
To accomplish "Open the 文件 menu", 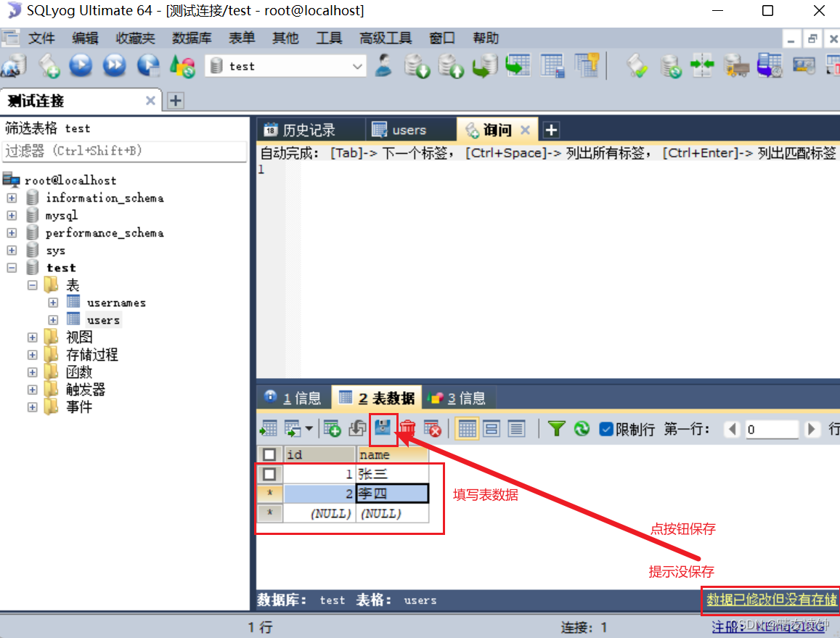I will [42, 38].
